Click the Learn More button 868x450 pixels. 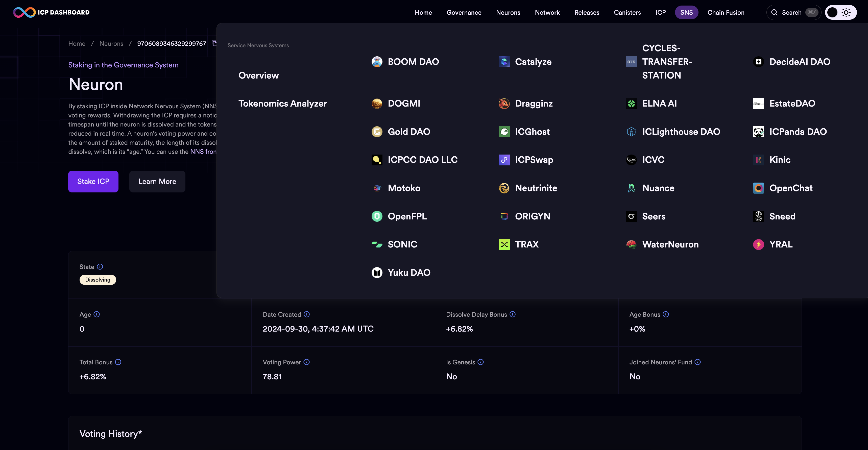(157, 182)
